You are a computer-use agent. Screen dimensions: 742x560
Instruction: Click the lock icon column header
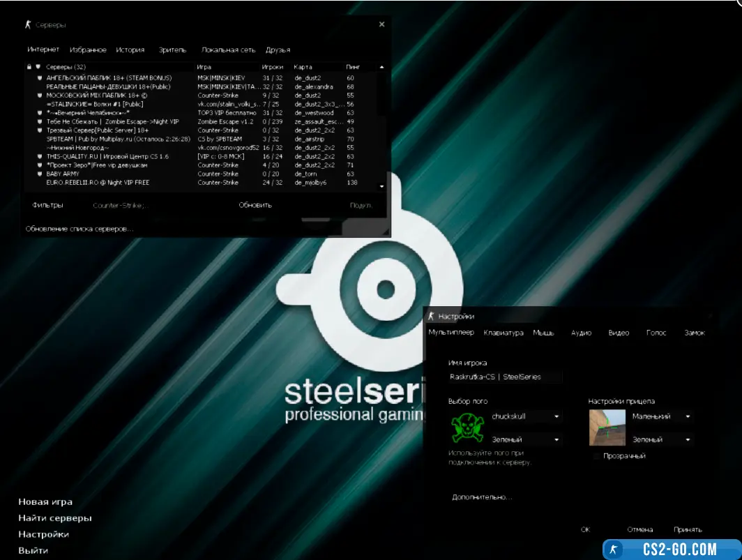(x=29, y=67)
